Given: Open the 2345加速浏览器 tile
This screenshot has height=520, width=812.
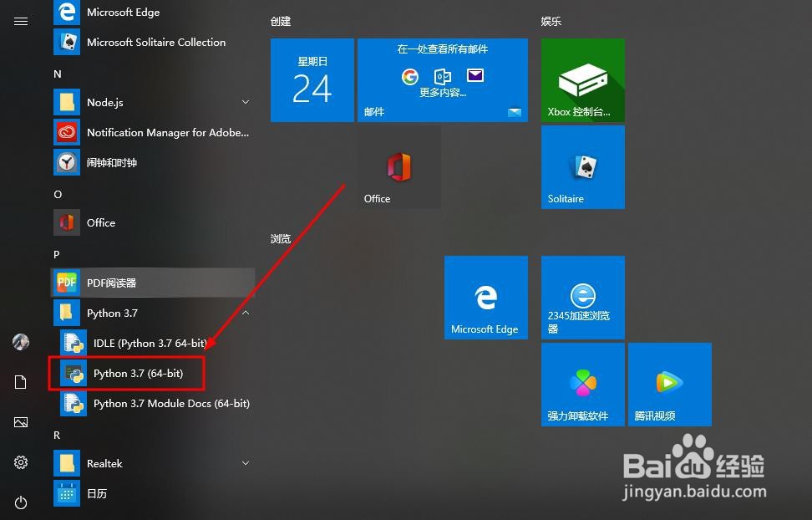Looking at the screenshot, I should tap(583, 298).
